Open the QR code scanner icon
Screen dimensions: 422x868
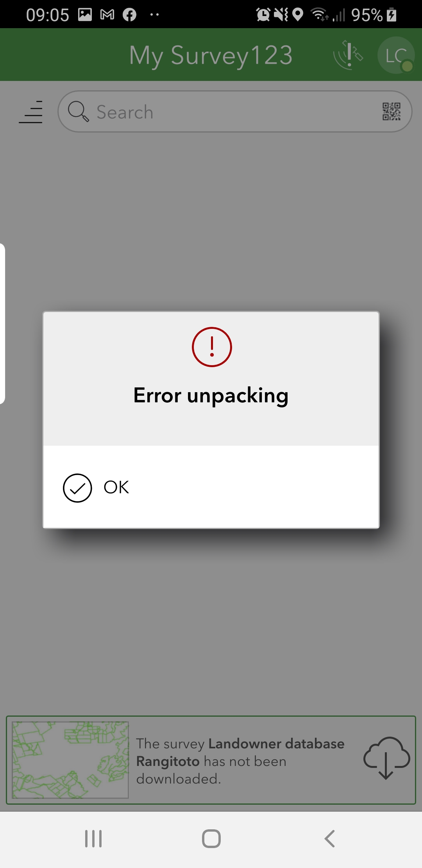391,112
